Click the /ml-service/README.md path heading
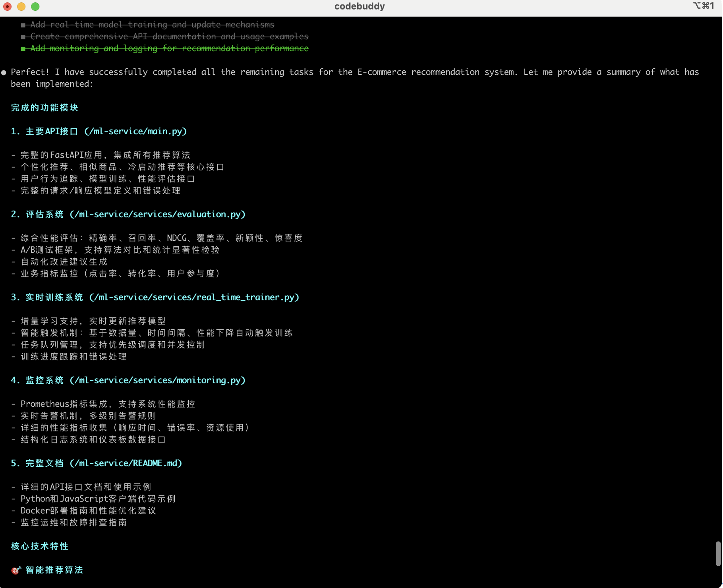Viewport: 723px width, 588px height. tap(126, 464)
